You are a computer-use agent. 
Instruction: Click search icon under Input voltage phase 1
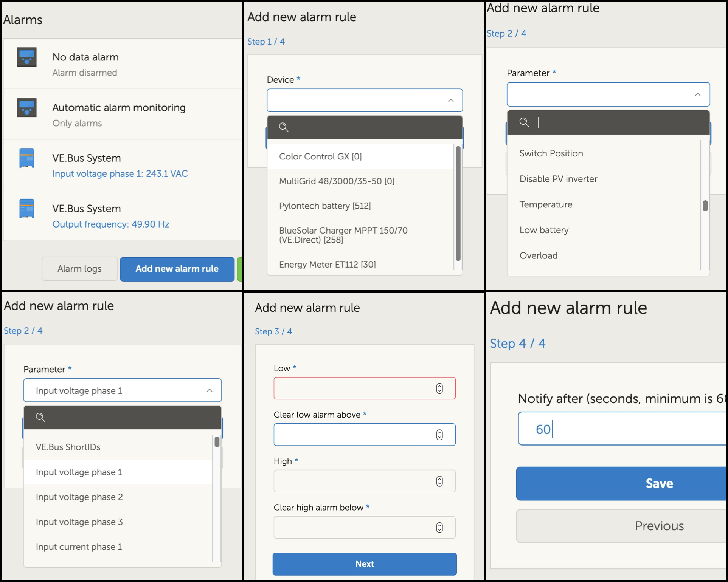pyautogui.click(x=40, y=417)
